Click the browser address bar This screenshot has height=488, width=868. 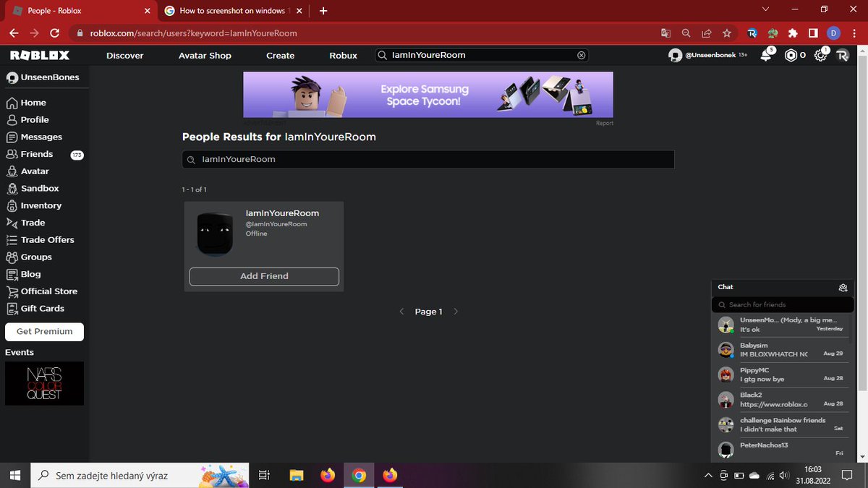[x=362, y=33]
